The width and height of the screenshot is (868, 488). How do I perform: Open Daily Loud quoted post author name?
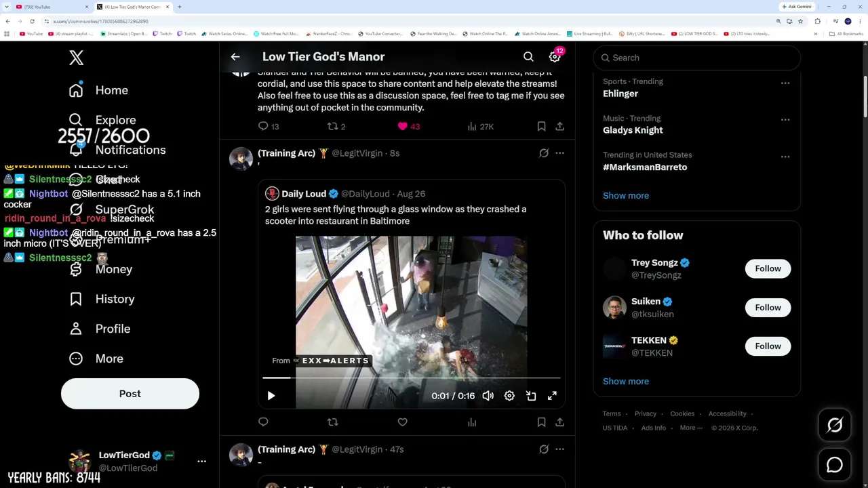[304, 194]
